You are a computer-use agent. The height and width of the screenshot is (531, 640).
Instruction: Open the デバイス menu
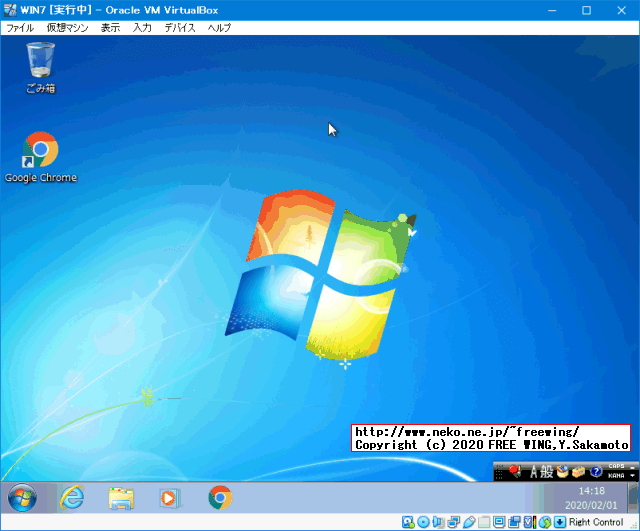[x=180, y=28]
